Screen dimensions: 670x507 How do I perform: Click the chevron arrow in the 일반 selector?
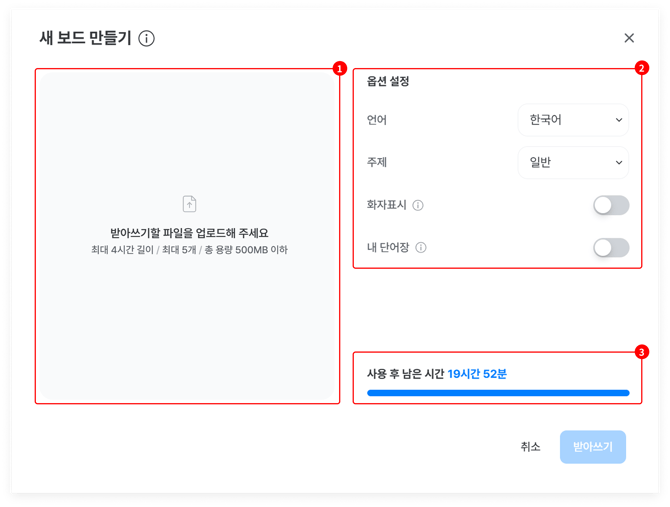pos(619,162)
